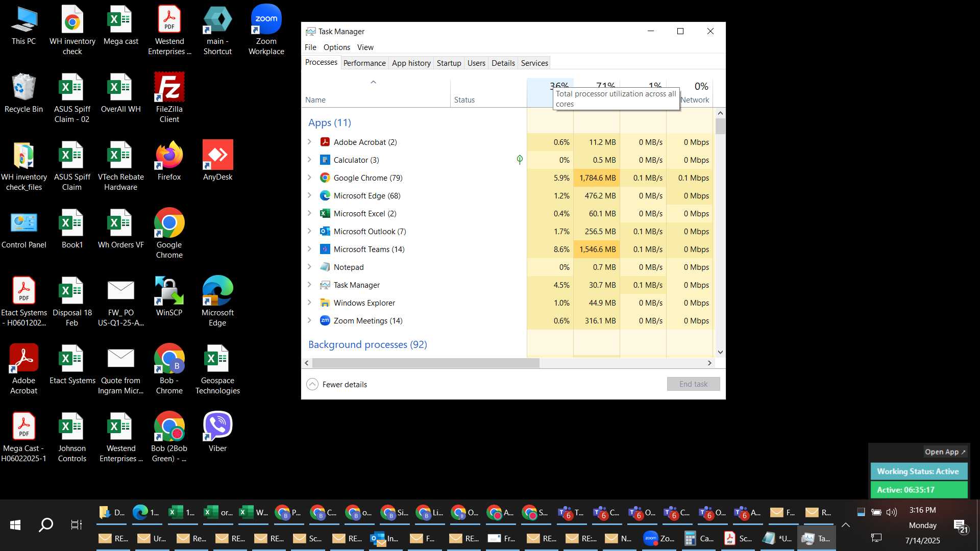Expand the Windows Explorer process group
Image resolution: width=980 pixels, height=551 pixels.
tap(309, 302)
